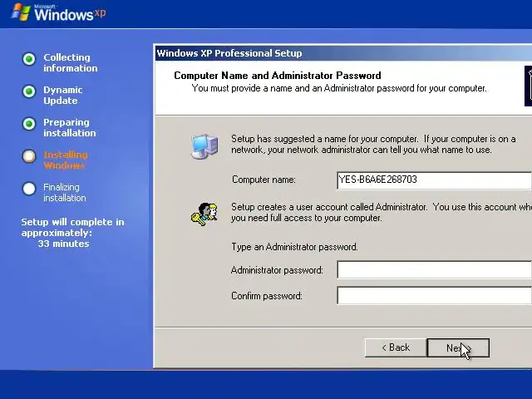Click the Next button
Screen dimensions: 532x399
coord(458,347)
